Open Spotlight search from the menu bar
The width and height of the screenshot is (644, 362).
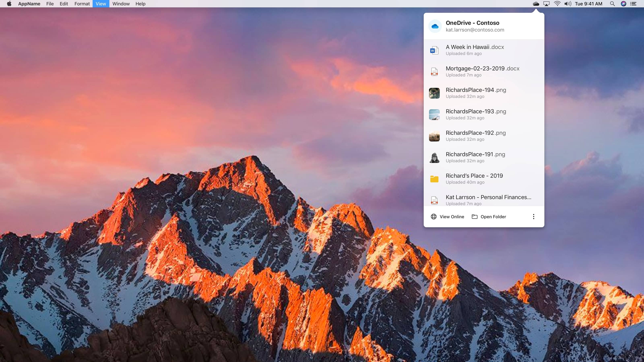612,4
